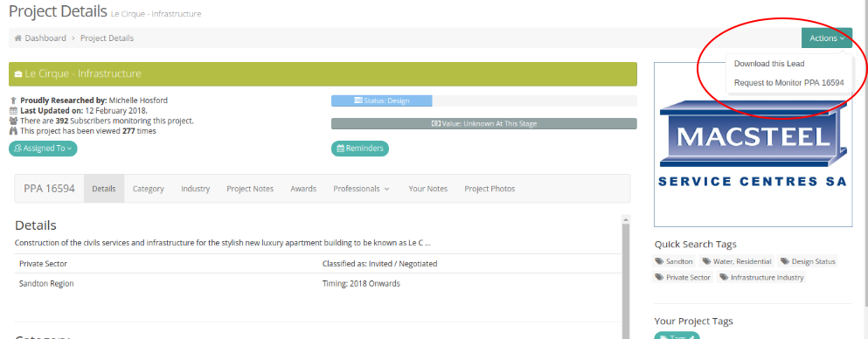The height and width of the screenshot is (339, 868).
Task: Click the Macsteel advertisement image
Action: click(753, 144)
